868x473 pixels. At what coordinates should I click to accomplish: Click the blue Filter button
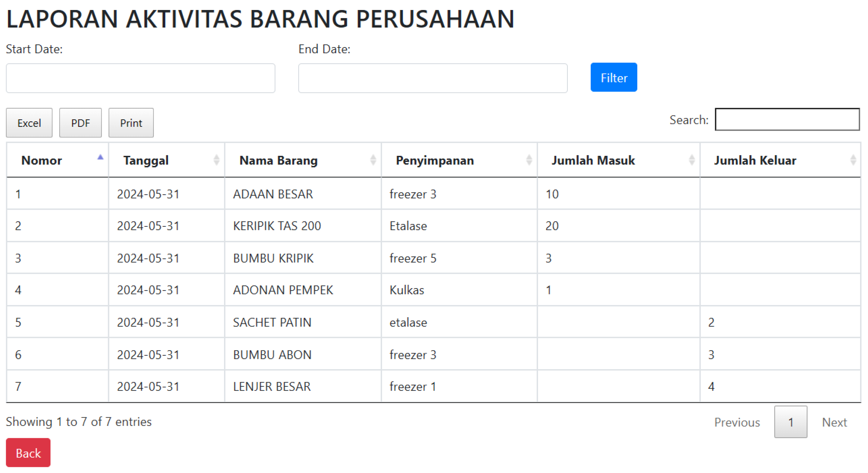(613, 77)
